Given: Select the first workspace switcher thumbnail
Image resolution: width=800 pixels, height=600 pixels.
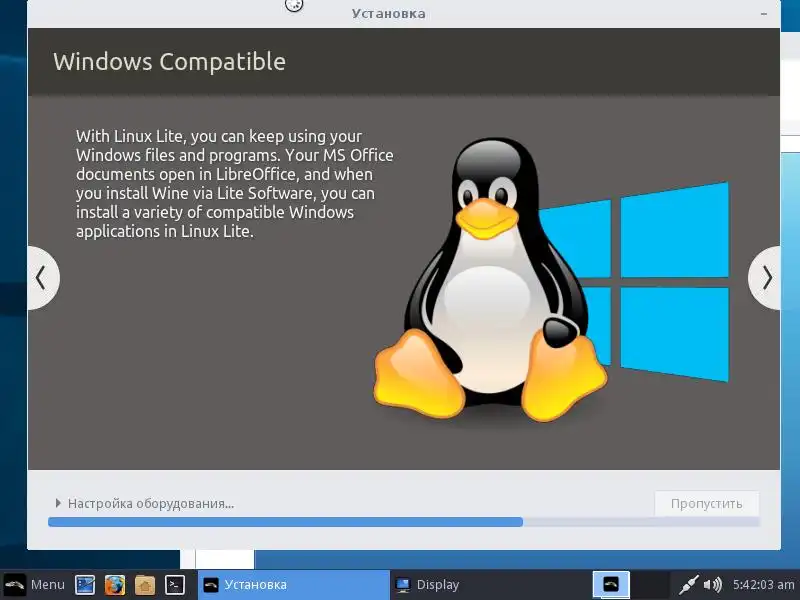Looking at the screenshot, I should pos(611,585).
